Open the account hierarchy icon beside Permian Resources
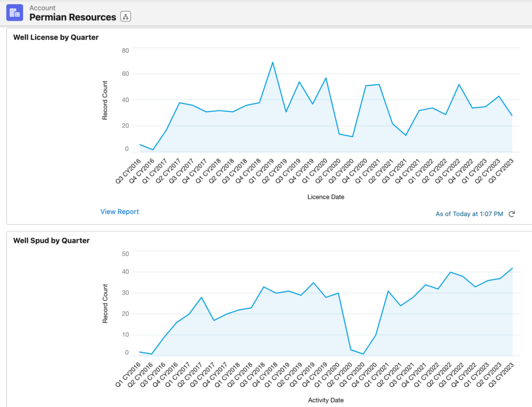 (x=125, y=17)
